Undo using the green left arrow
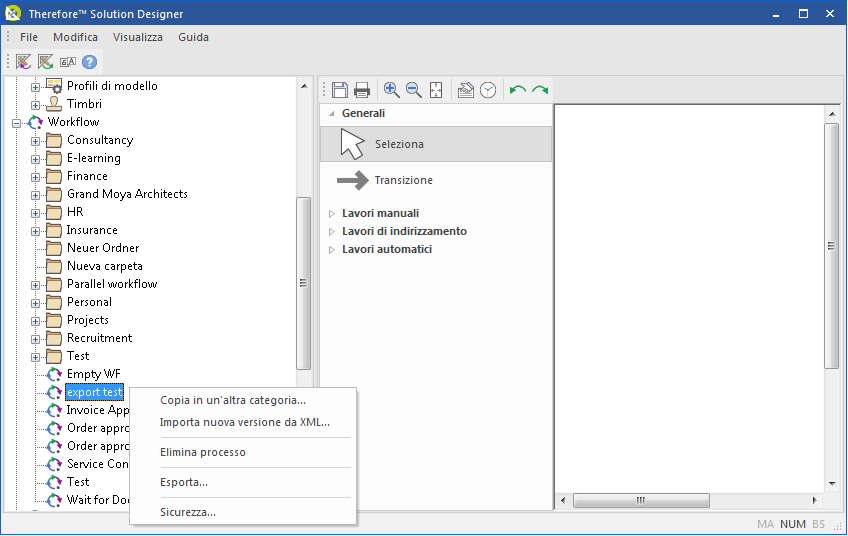 517,90
